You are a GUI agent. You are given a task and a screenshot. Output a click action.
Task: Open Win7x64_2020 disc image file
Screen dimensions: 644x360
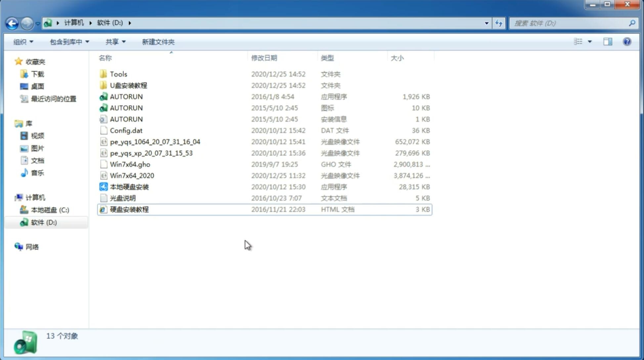132,175
